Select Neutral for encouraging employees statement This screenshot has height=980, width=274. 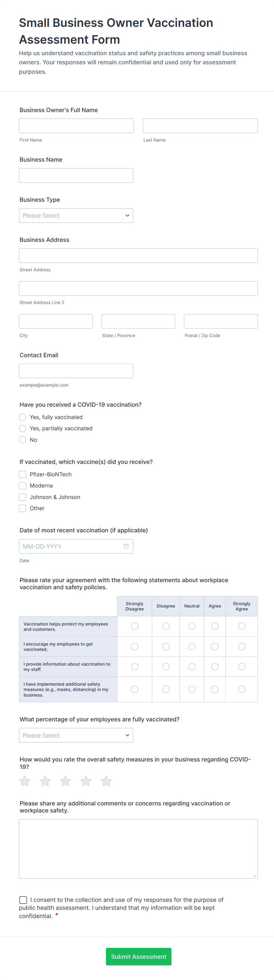192,646
